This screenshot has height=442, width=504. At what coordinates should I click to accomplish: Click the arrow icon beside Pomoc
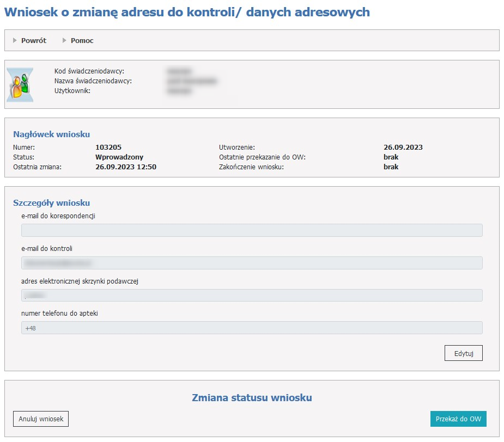coord(64,40)
